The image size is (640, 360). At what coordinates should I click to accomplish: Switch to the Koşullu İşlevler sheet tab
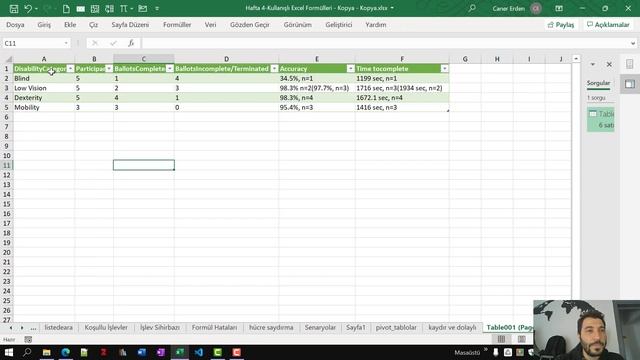click(106, 328)
